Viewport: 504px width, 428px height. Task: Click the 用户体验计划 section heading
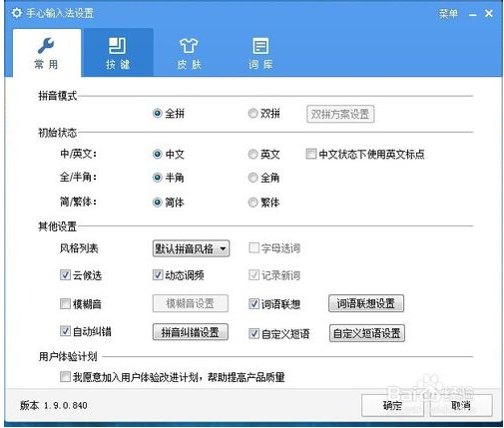(68, 356)
